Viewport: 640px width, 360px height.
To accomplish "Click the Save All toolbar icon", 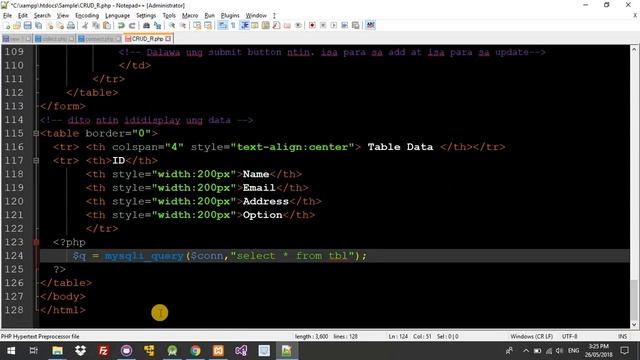I will coord(38,25).
